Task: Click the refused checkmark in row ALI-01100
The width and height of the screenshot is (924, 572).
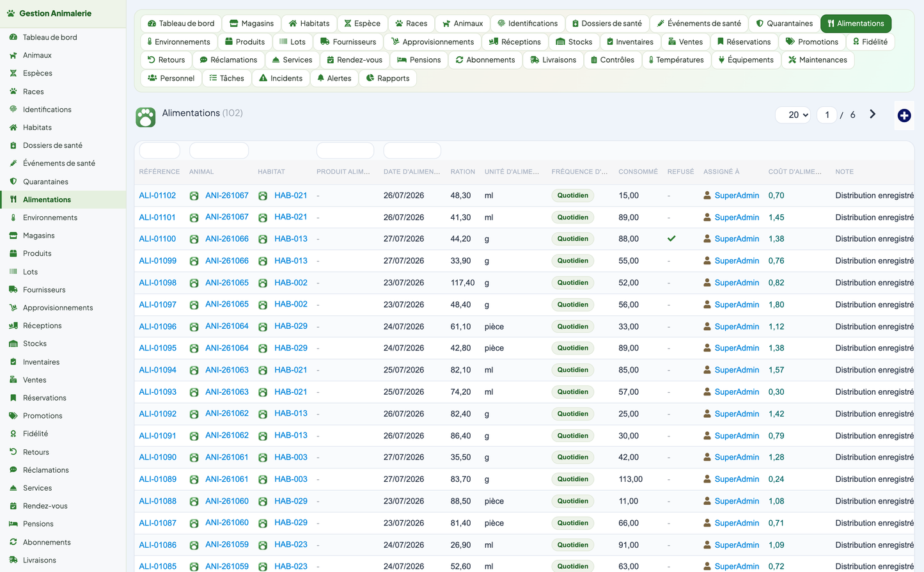Action: click(671, 239)
